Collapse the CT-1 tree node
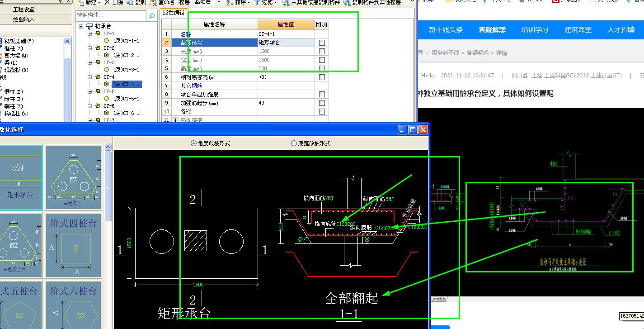Image resolution: width=644 pixels, height=329 pixels. pyautogui.click(x=90, y=33)
